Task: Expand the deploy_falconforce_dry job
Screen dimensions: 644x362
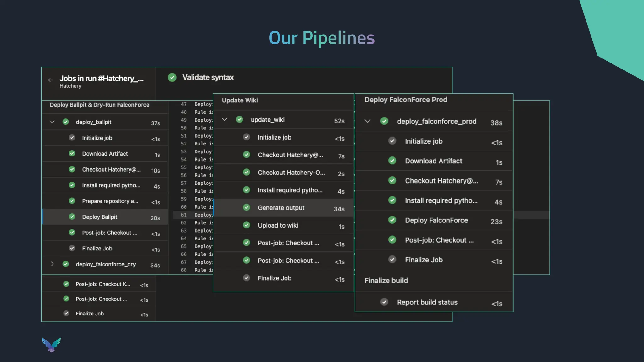Action: pyautogui.click(x=52, y=264)
